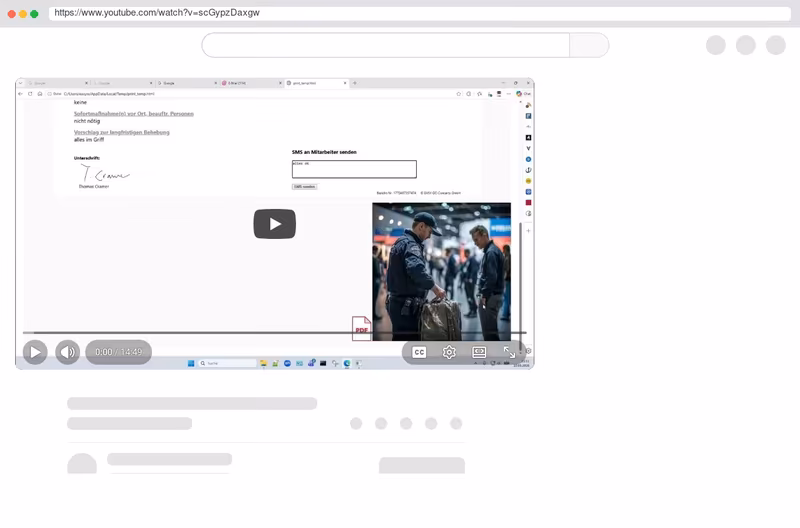800x528 pixels.
Task: Click the 'SMS senden' button in the video
Action: click(305, 187)
